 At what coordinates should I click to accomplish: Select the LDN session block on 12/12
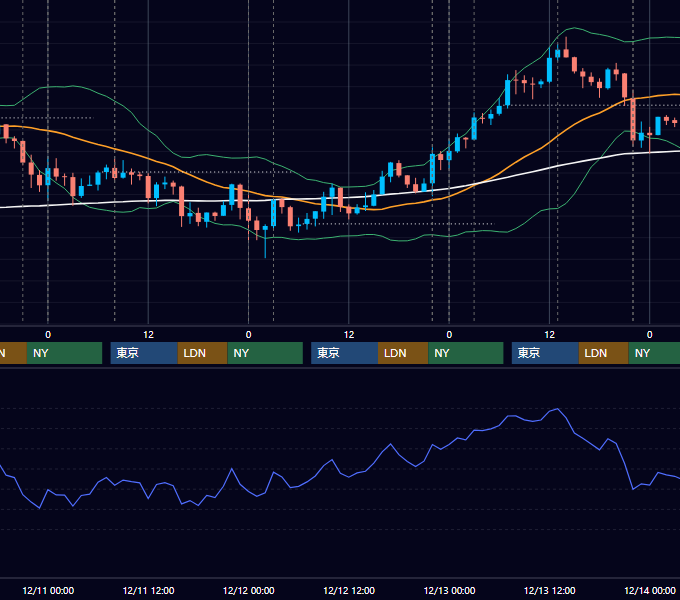tap(403, 353)
